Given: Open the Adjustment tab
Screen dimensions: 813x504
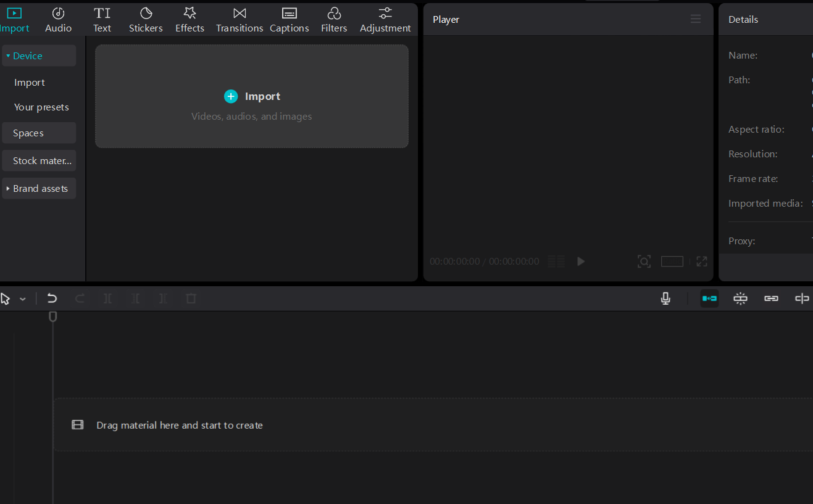Looking at the screenshot, I should [385, 20].
